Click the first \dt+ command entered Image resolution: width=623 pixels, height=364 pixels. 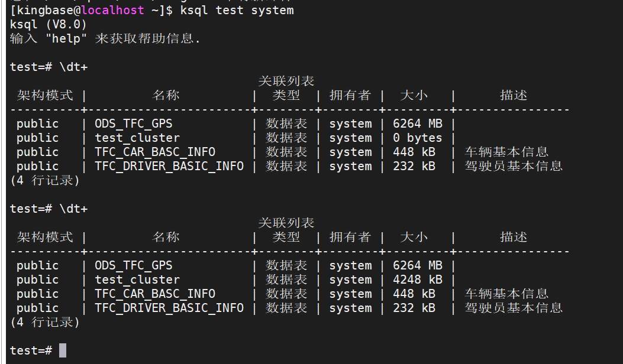(73, 67)
